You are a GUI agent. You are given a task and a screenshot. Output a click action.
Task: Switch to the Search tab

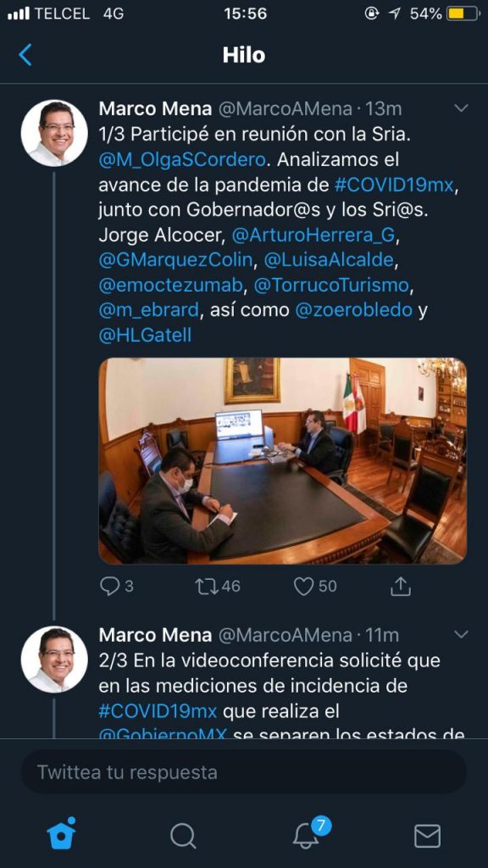183,836
